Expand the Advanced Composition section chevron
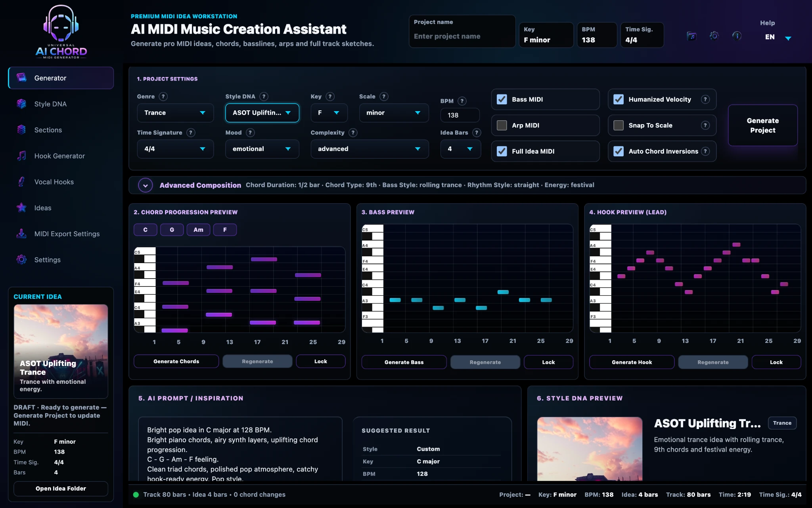The image size is (812, 508). point(146,185)
